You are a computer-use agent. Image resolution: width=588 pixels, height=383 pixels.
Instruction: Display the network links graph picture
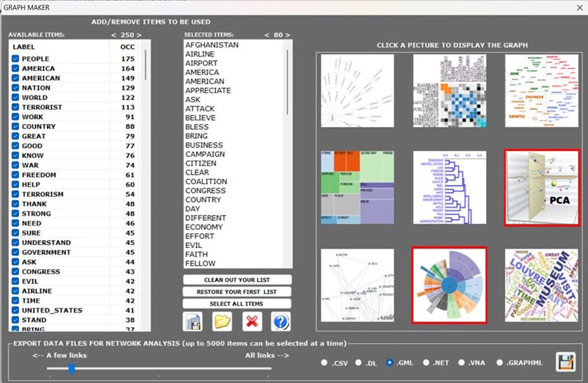[x=357, y=285]
